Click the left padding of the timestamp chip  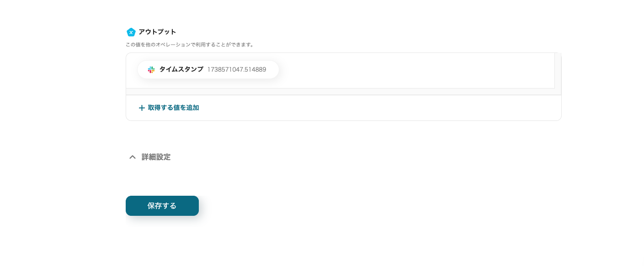[142, 70]
